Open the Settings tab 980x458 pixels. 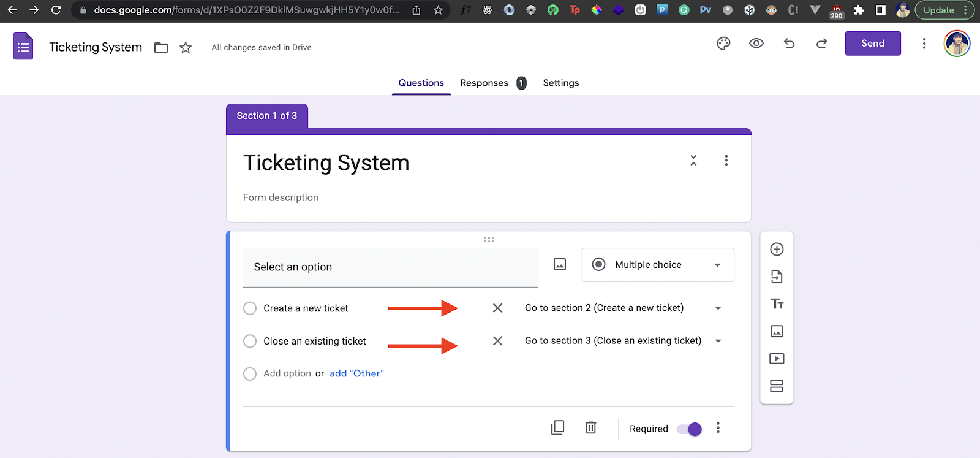click(x=560, y=83)
